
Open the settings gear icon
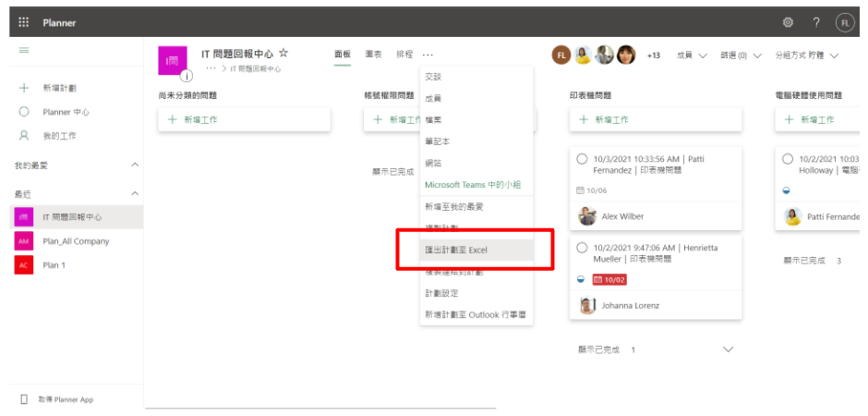(788, 22)
